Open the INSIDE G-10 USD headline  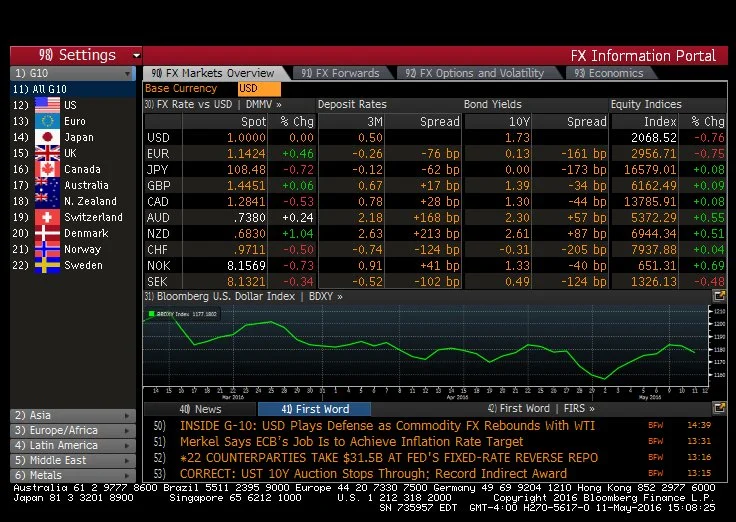tap(387, 426)
